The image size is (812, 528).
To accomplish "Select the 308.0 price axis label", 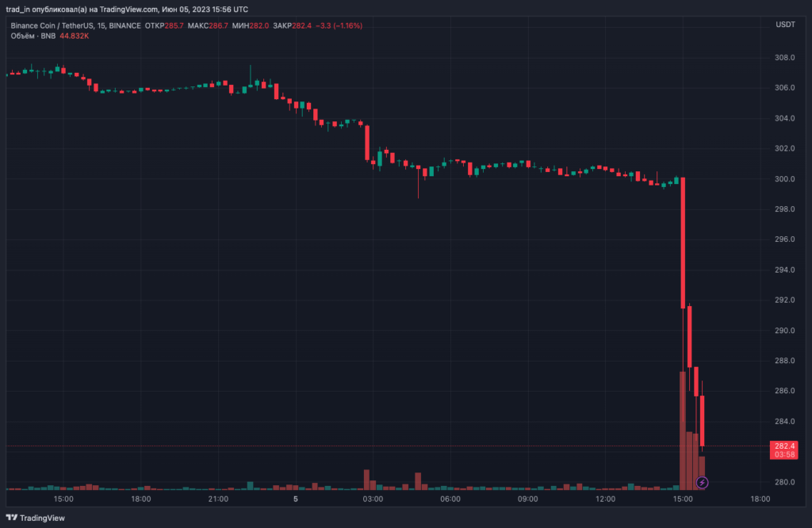I will (x=784, y=58).
